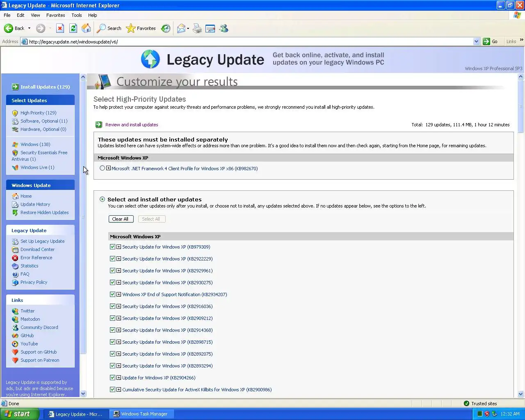Open the Community Discord link
Image resolution: width=525 pixels, height=420 pixels.
pyautogui.click(x=39, y=327)
